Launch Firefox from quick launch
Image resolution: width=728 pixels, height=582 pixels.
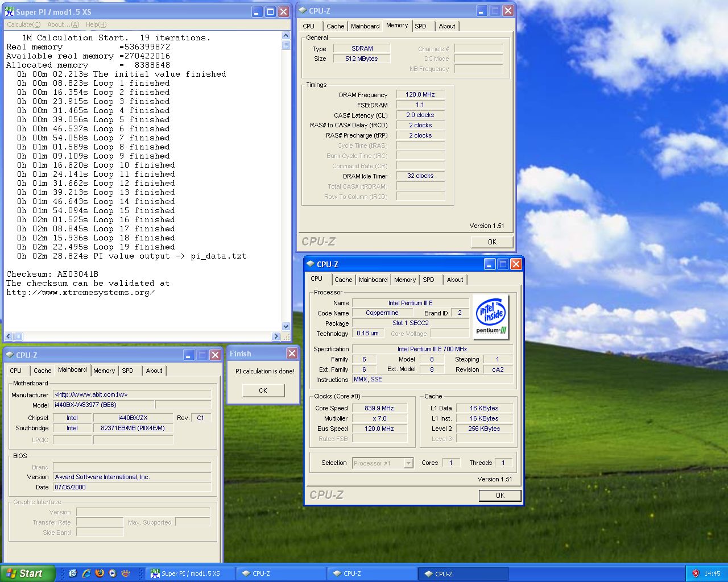tap(100, 573)
